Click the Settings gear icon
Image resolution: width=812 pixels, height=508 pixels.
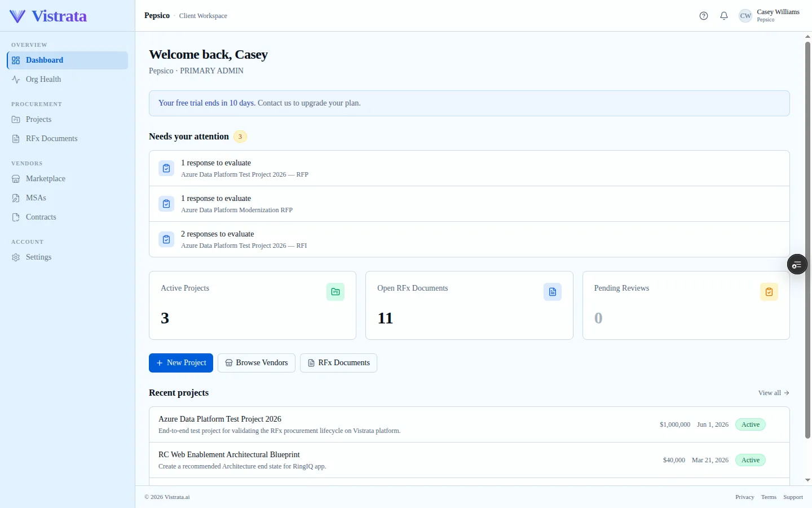pos(16,257)
